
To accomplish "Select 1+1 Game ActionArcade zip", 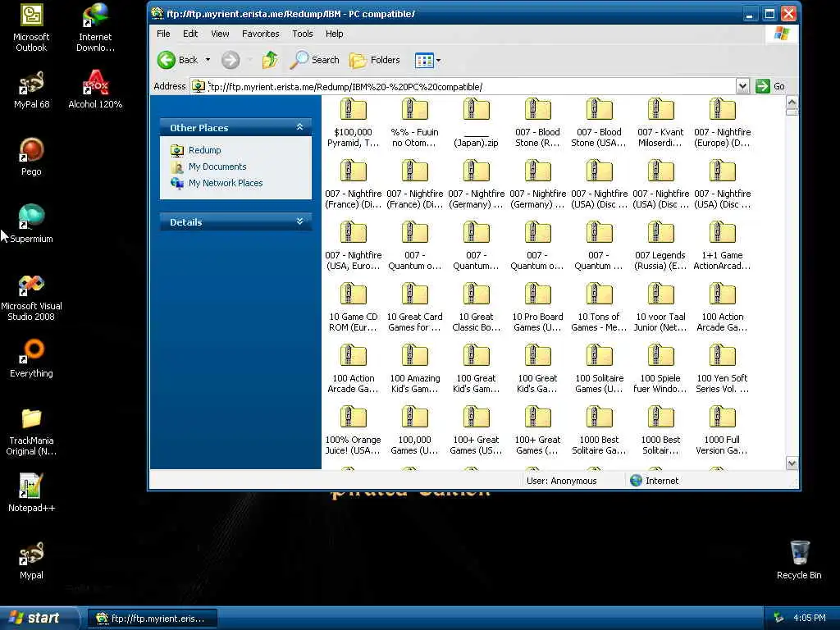I will coord(722,246).
